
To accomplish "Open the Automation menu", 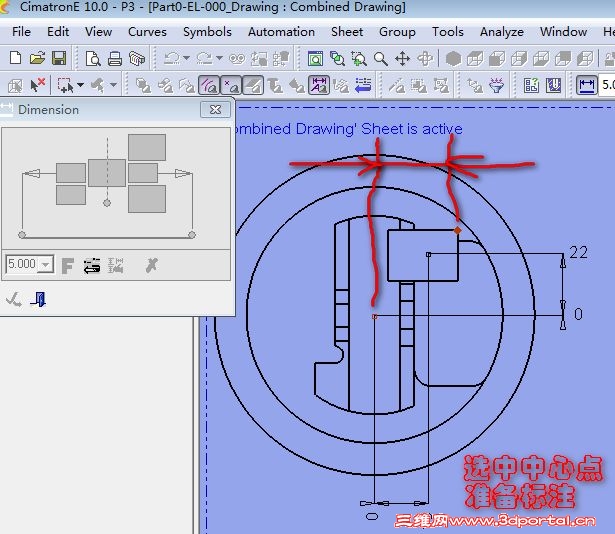I will 281,32.
